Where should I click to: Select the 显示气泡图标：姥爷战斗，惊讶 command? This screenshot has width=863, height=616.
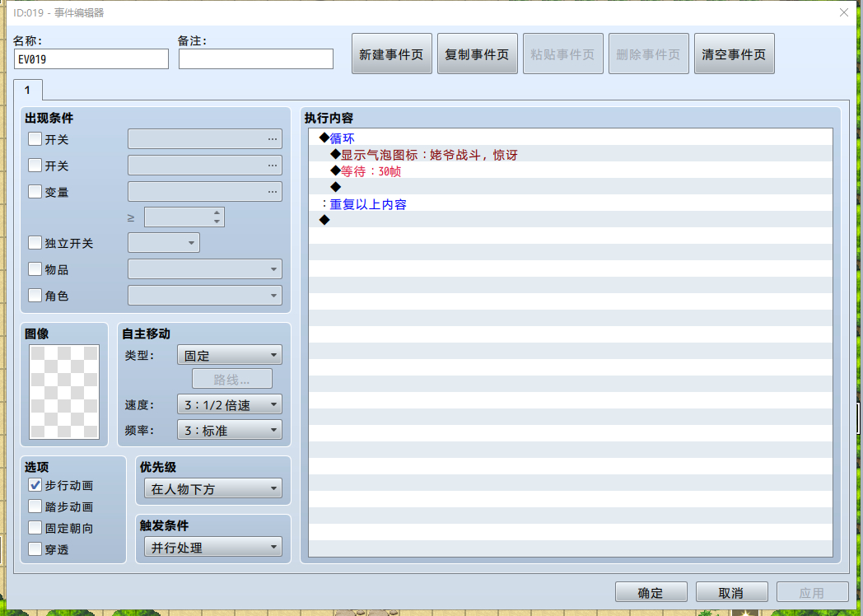[x=570, y=154]
